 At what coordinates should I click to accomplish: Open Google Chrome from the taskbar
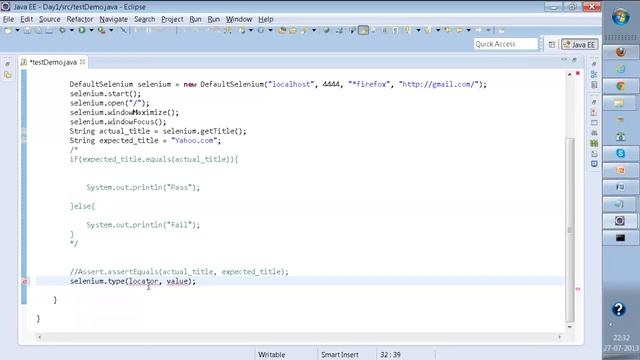coord(621,86)
